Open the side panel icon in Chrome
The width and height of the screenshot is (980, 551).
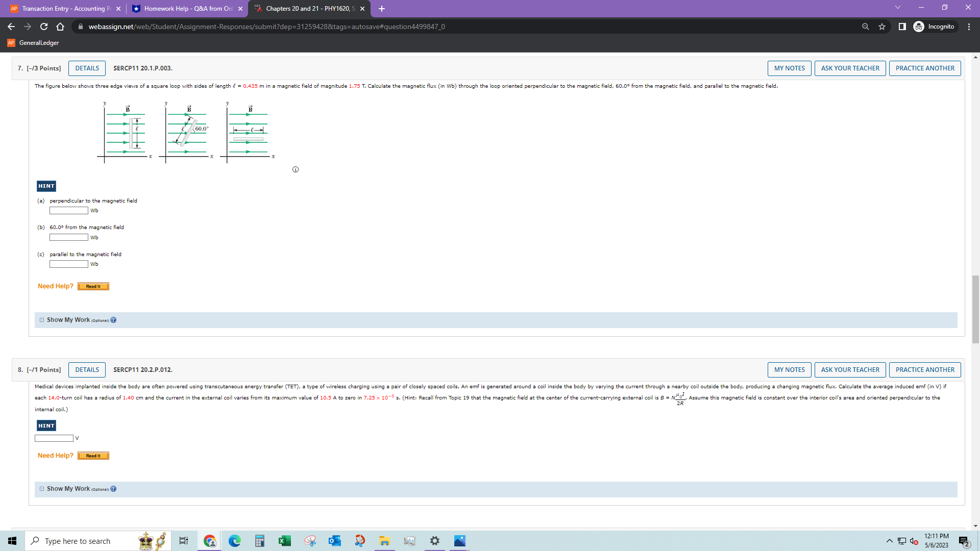click(x=902, y=27)
